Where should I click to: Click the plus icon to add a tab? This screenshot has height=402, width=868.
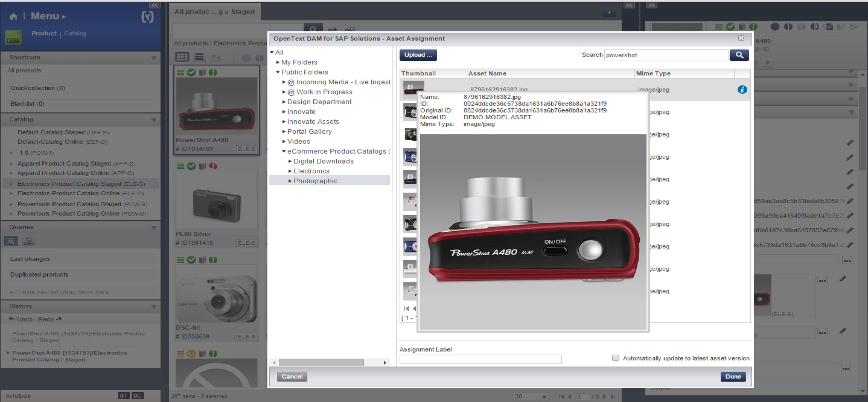coord(609,12)
